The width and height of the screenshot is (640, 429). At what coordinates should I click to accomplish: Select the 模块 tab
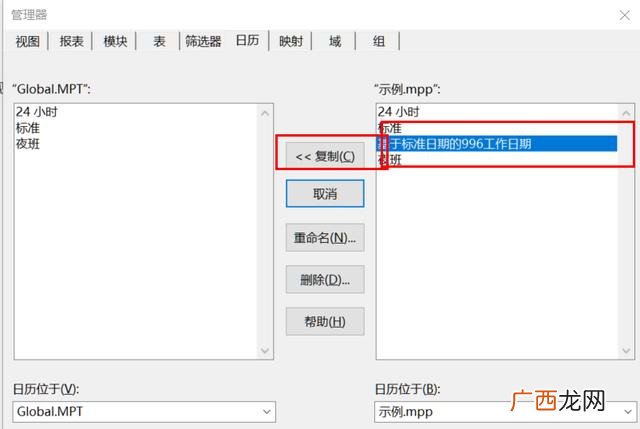pos(115,41)
